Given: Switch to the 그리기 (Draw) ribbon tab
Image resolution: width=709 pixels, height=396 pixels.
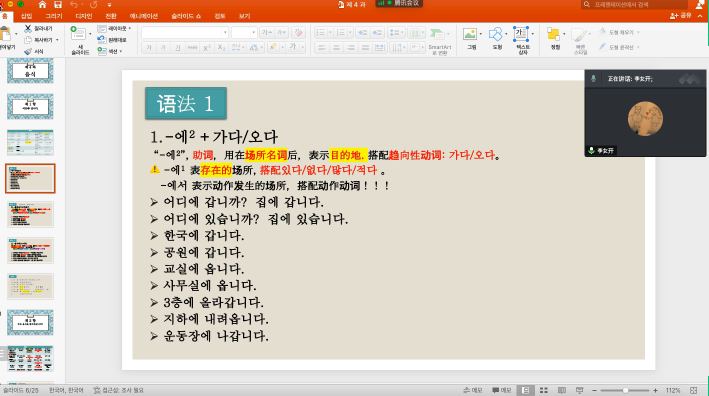Looking at the screenshot, I should click(x=54, y=16).
